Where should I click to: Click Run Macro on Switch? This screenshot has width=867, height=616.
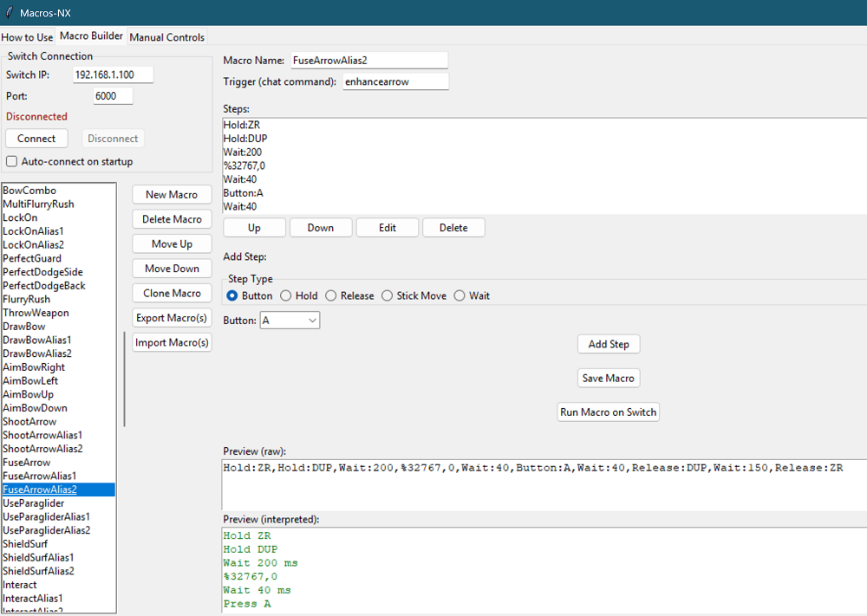[608, 412]
